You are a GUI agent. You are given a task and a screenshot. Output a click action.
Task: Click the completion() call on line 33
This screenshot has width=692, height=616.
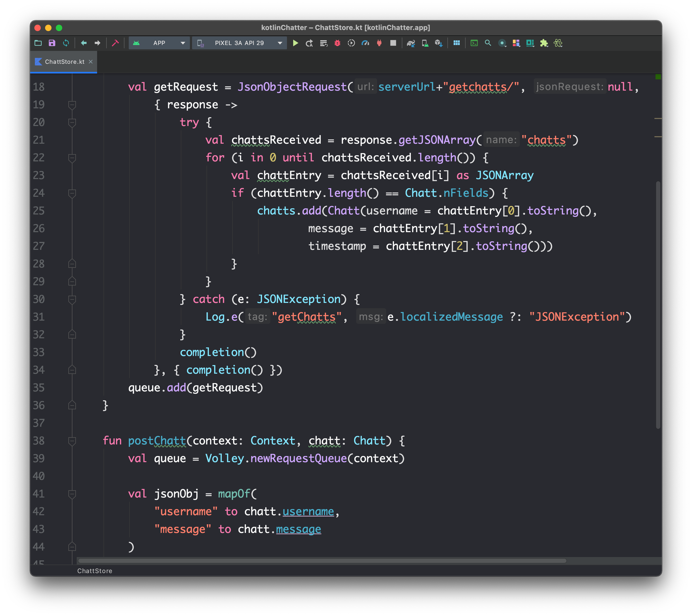pyautogui.click(x=218, y=352)
